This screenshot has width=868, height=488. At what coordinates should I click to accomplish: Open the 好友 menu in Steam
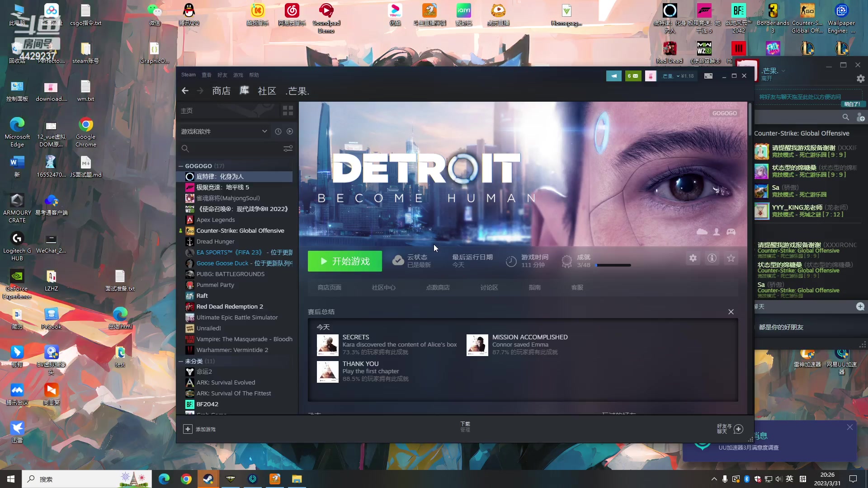tap(222, 75)
